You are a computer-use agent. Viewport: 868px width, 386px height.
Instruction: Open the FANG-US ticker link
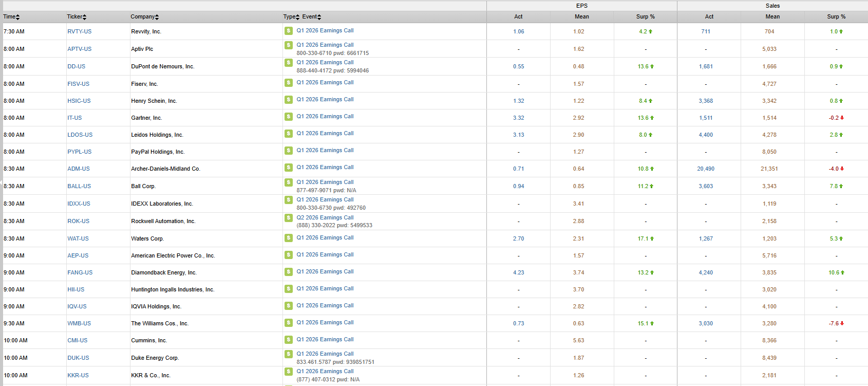[x=80, y=272]
